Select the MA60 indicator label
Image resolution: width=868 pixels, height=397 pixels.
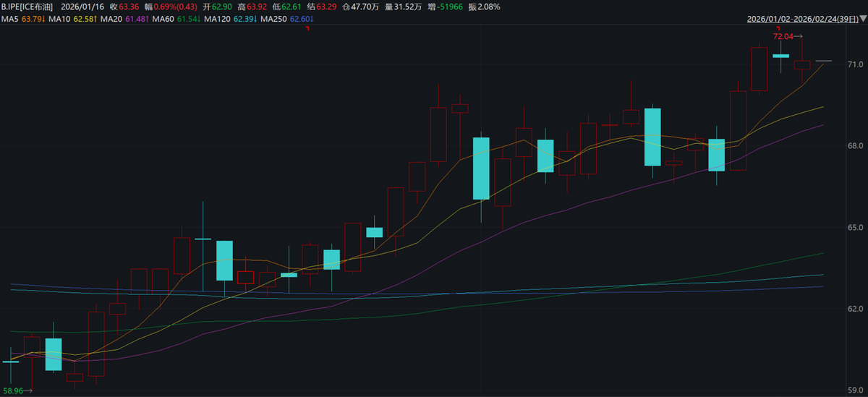[x=166, y=18]
